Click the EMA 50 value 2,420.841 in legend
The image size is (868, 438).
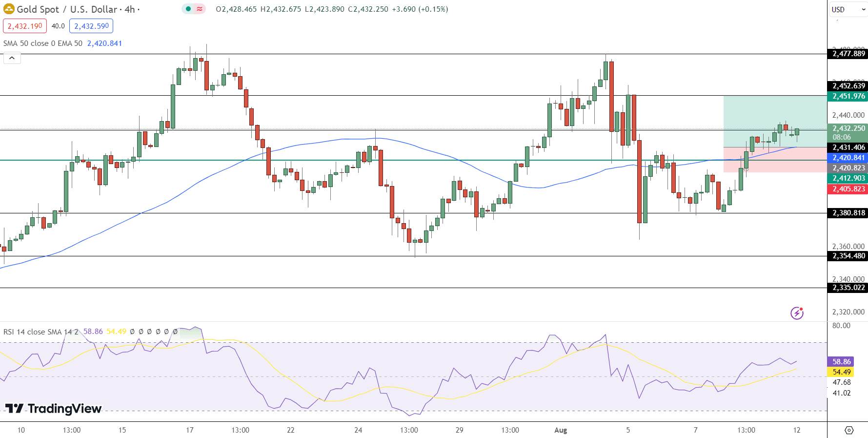click(x=104, y=43)
